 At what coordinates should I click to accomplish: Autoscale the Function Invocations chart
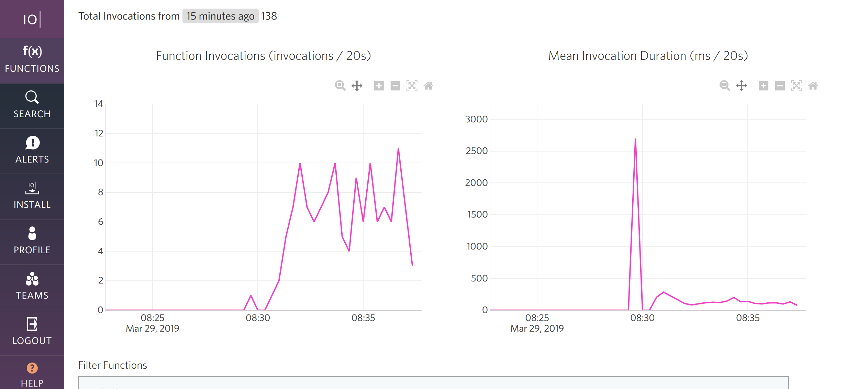pyautogui.click(x=412, y=86)
